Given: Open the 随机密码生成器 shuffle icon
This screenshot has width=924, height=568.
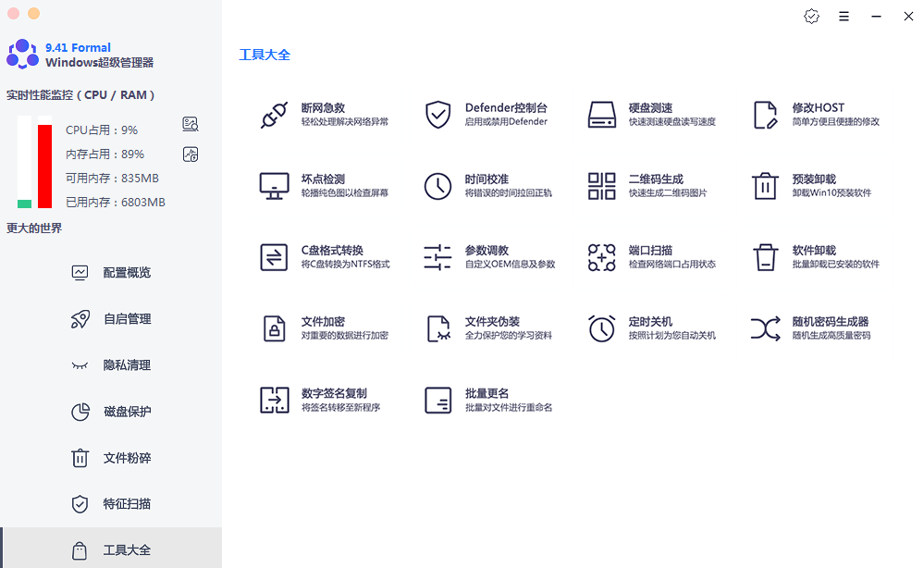Looking at the screenshot, I should click(765, 328).
